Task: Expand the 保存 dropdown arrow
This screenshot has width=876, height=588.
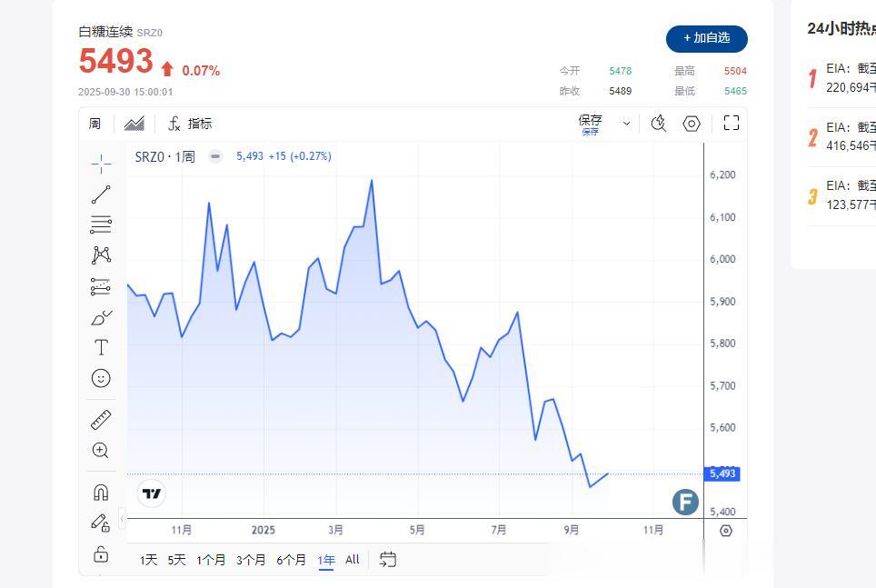Action: click(626, 124)
